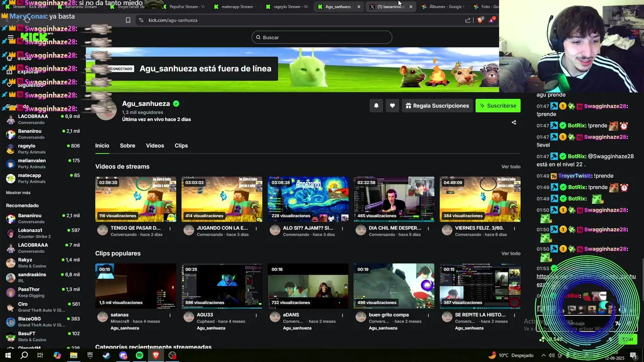Click the notification bell icon for Agu_sanhueza
644x362 pixels.
coord(376,106)
